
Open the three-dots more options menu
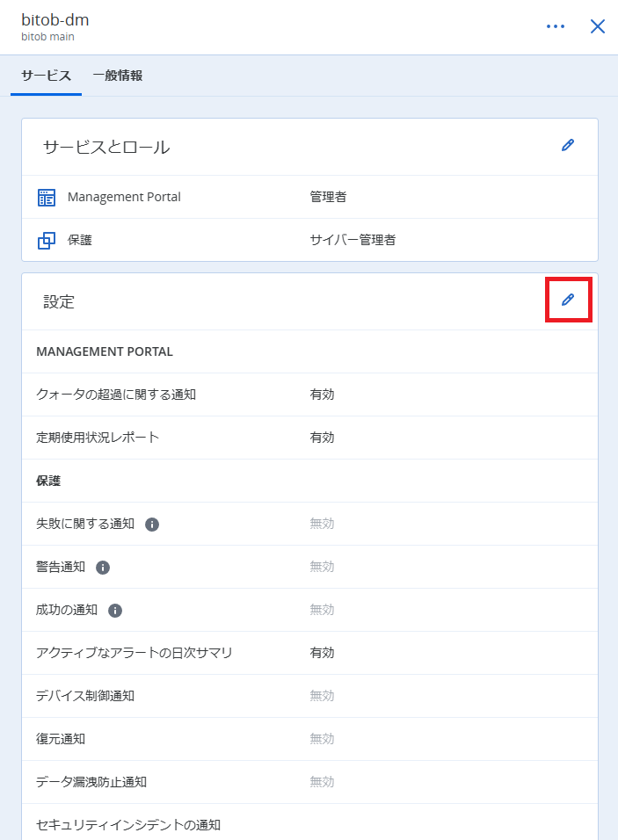556,26
